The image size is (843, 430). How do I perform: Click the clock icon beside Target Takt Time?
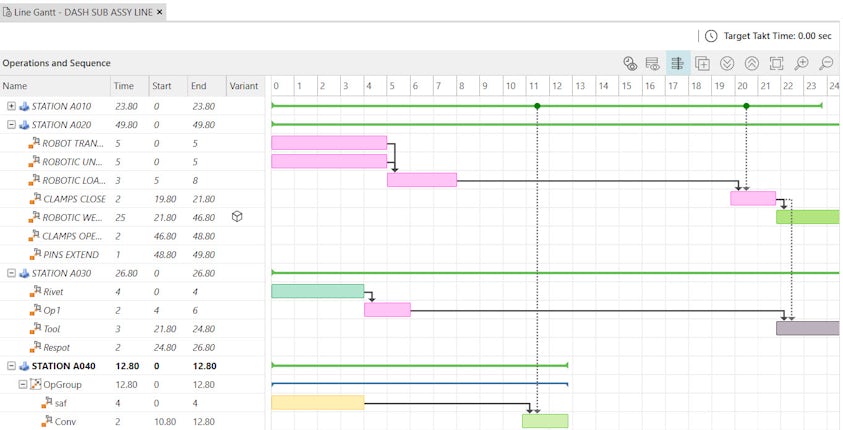(x=711, y=36)
